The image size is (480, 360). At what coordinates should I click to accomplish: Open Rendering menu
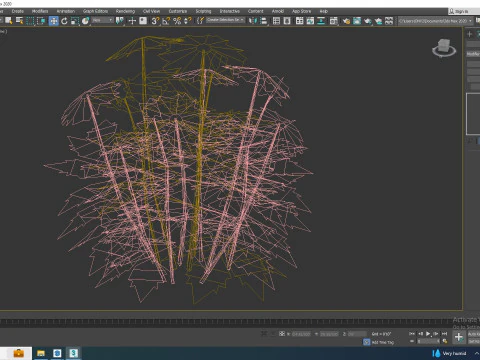125,11
